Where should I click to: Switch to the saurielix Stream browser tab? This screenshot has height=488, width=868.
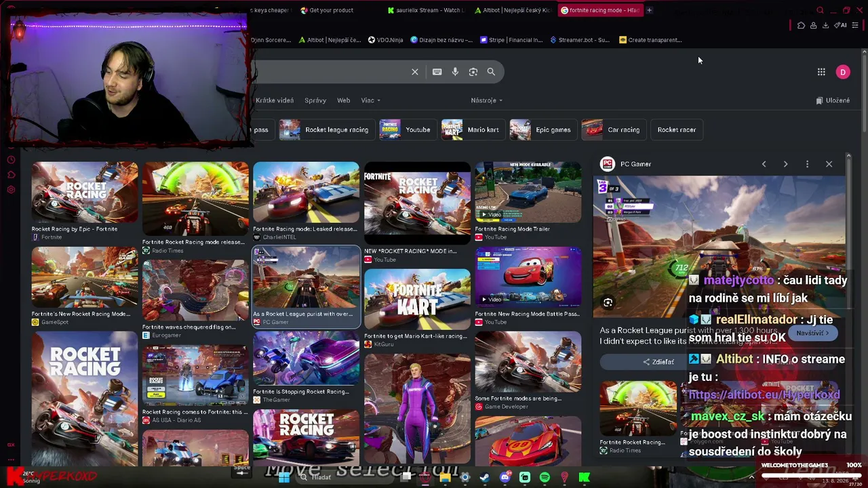pos(426,10)
